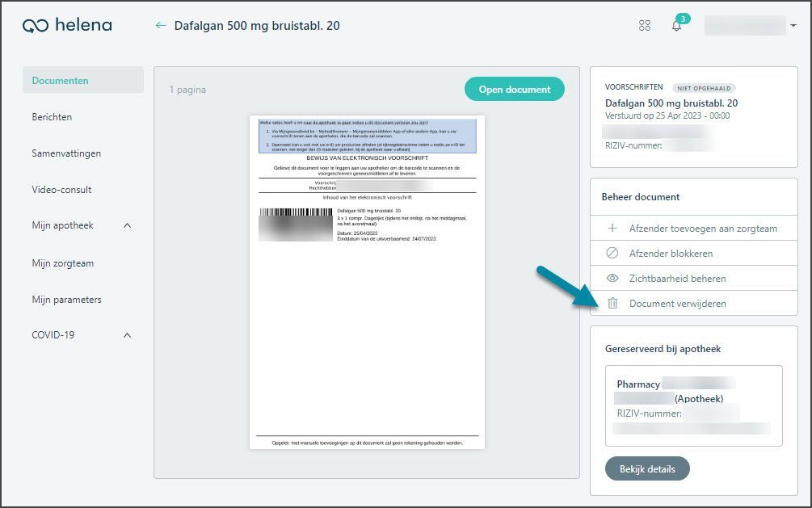Click the block sender icon
The width and height of the screenshot is (812, 508).
[x=612, y=253]
